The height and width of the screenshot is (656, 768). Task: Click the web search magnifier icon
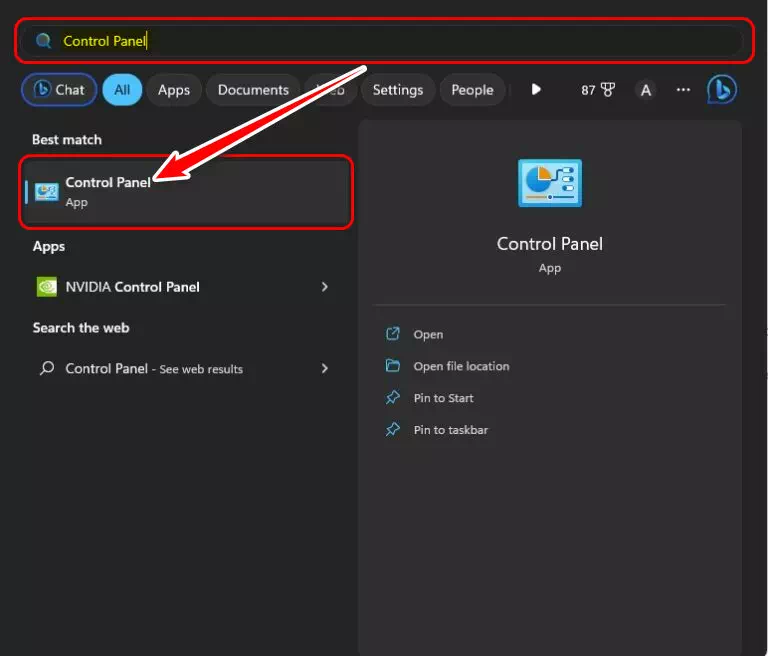47,368
